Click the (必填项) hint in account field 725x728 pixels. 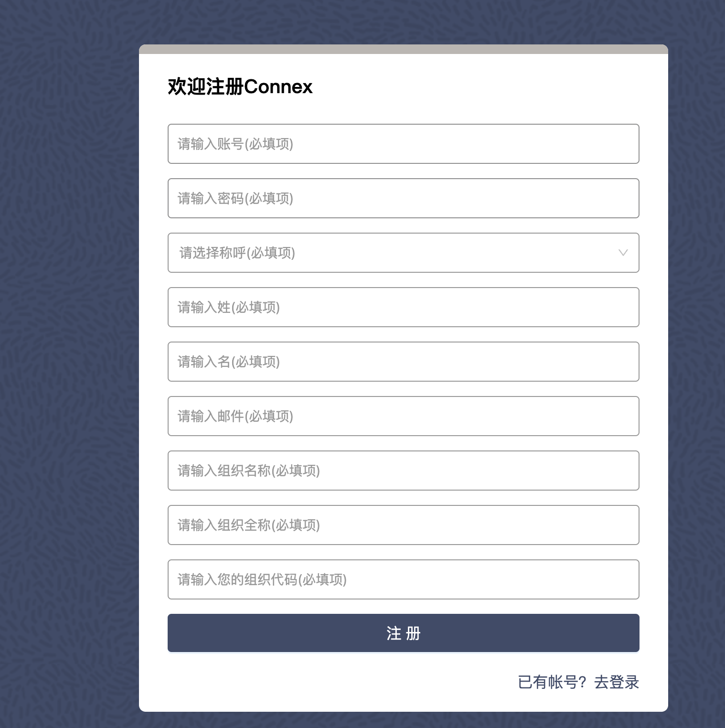269,144
